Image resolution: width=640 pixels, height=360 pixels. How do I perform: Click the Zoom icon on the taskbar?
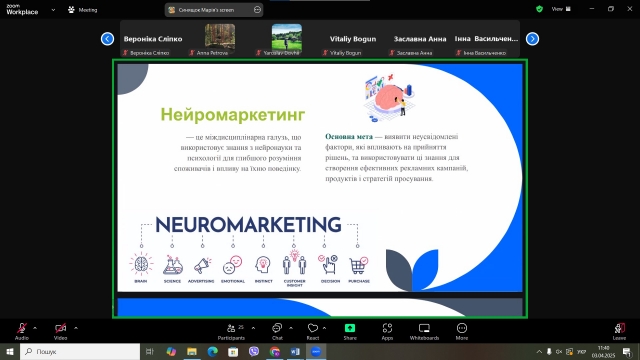tap(316, 351)
